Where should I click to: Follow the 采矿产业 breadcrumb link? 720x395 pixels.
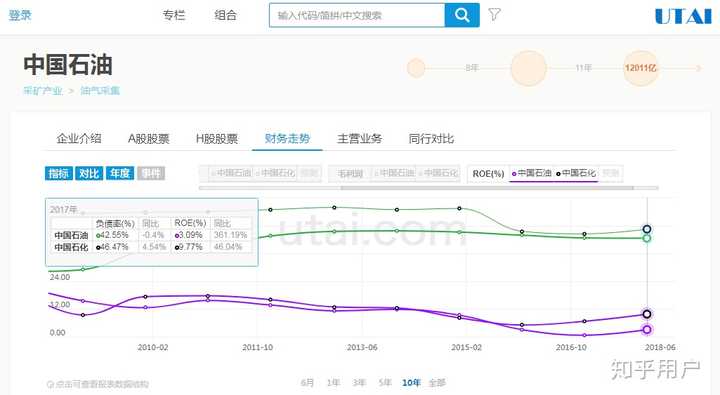tap(43, 90)
